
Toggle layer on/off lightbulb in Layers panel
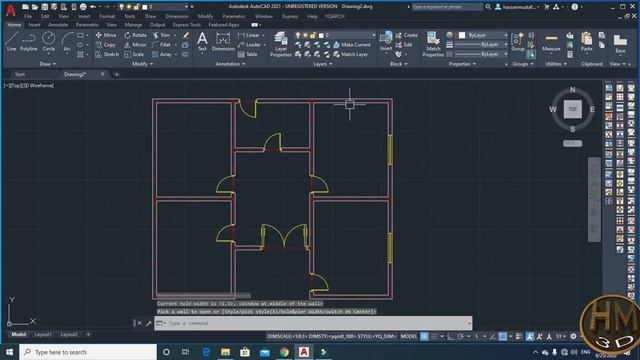click(x=298, y=36)
